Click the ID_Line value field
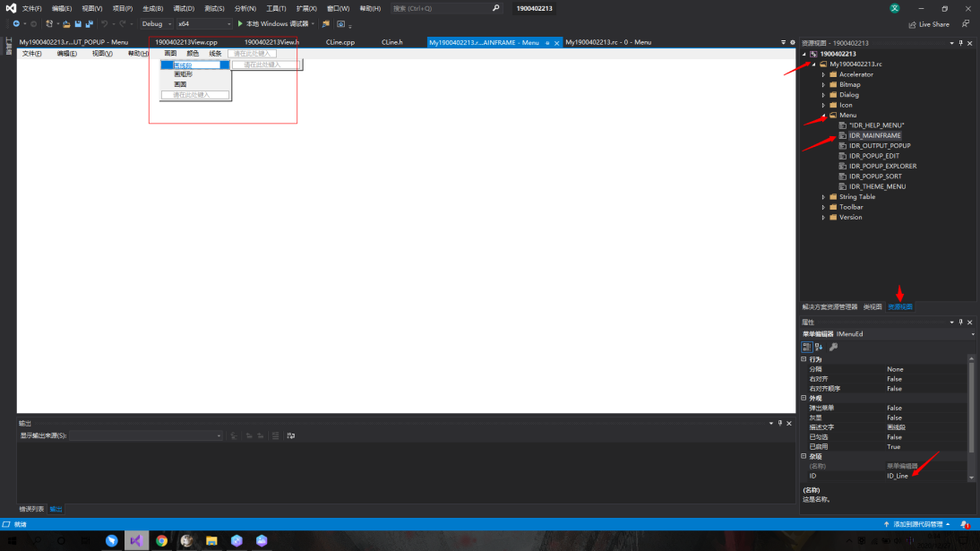 925,476
